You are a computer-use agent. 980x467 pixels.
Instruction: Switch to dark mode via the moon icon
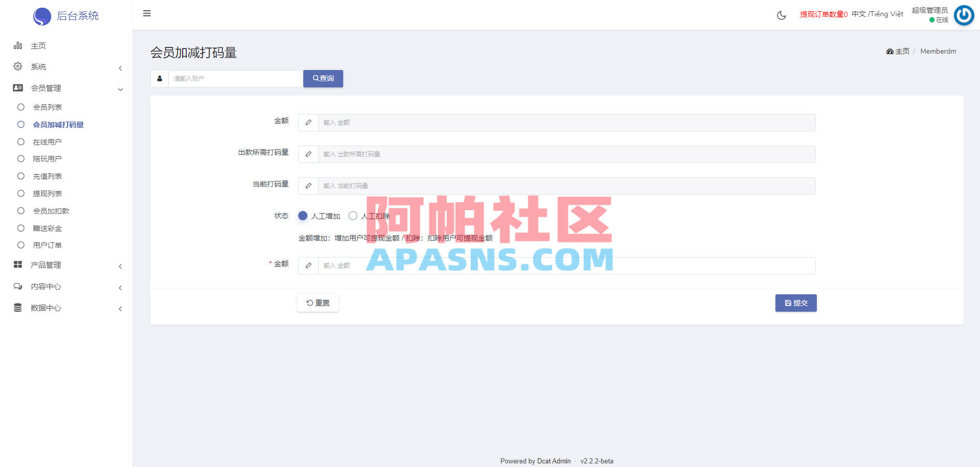(x=781, y=15)
